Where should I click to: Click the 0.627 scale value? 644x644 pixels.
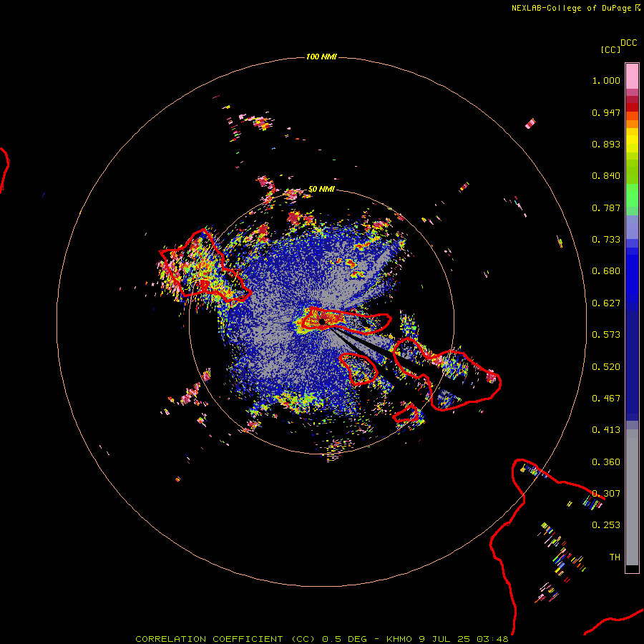click(606, 303)
